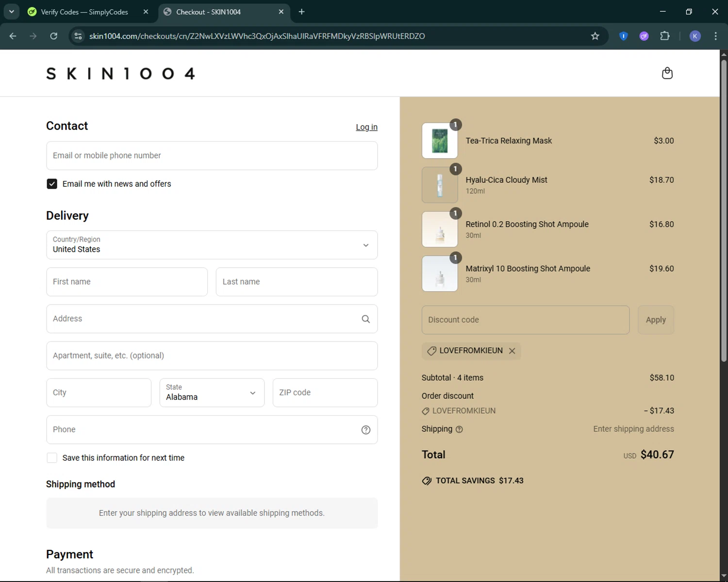Click the order discount amount − $17.43
Screen dimensions: 728x582
659,411
